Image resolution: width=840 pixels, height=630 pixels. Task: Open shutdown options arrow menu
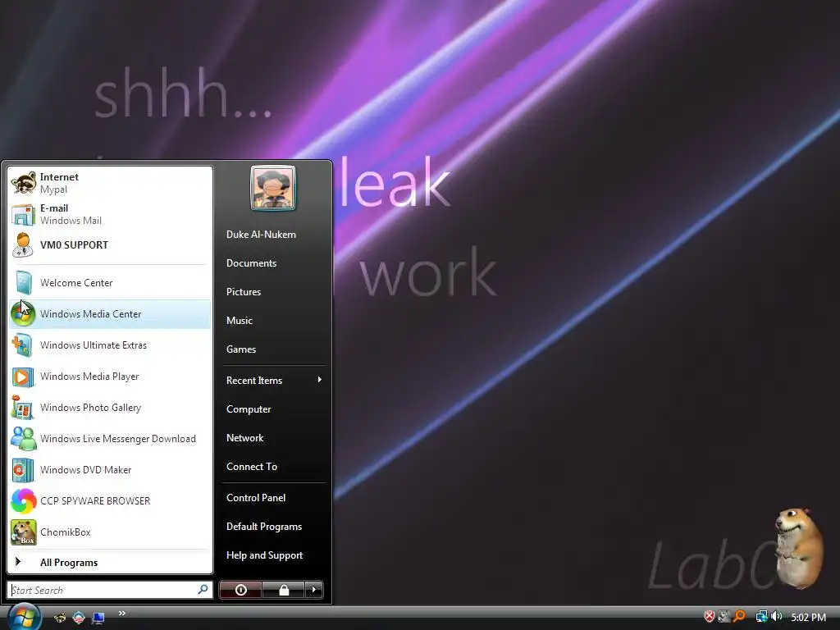coord(314,590)
